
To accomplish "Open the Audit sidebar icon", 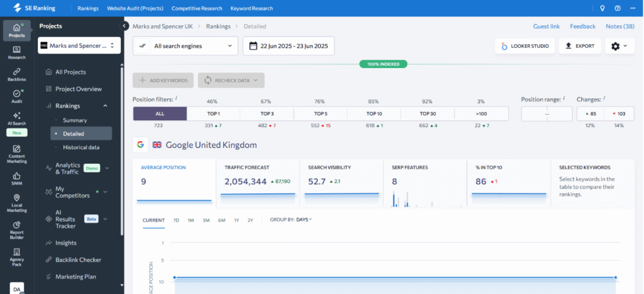I will click(17, 96).
